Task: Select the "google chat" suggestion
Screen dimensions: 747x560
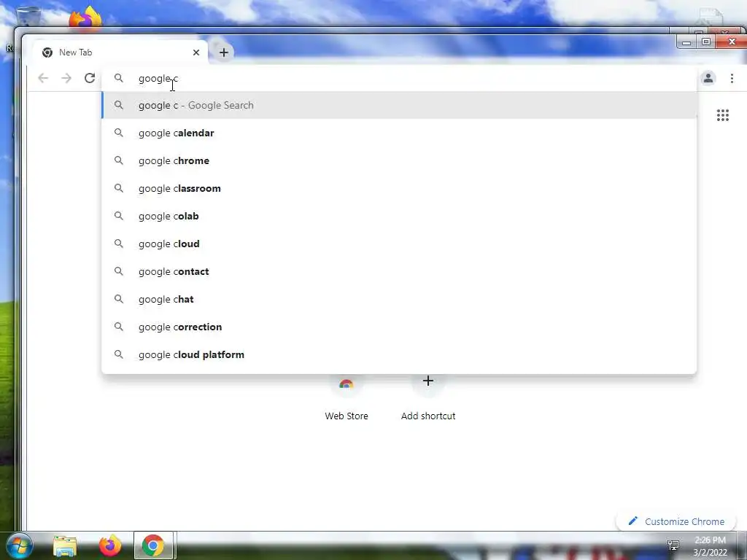Action: [x=399, y=299]
